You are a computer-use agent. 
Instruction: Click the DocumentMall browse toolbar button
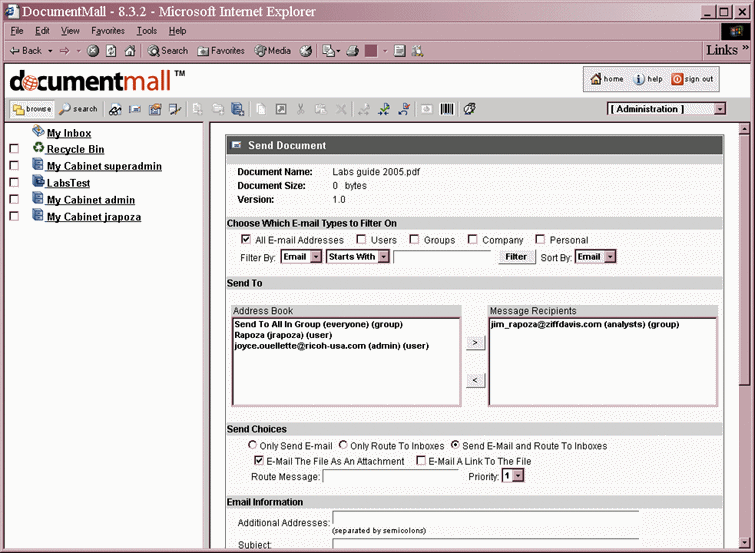(32, 109)
